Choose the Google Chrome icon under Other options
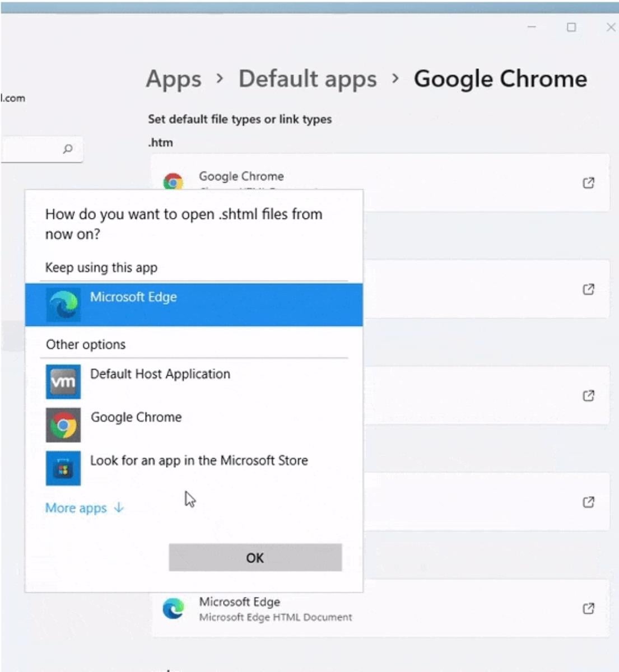The image size is (619, 672). coord(63,425)
